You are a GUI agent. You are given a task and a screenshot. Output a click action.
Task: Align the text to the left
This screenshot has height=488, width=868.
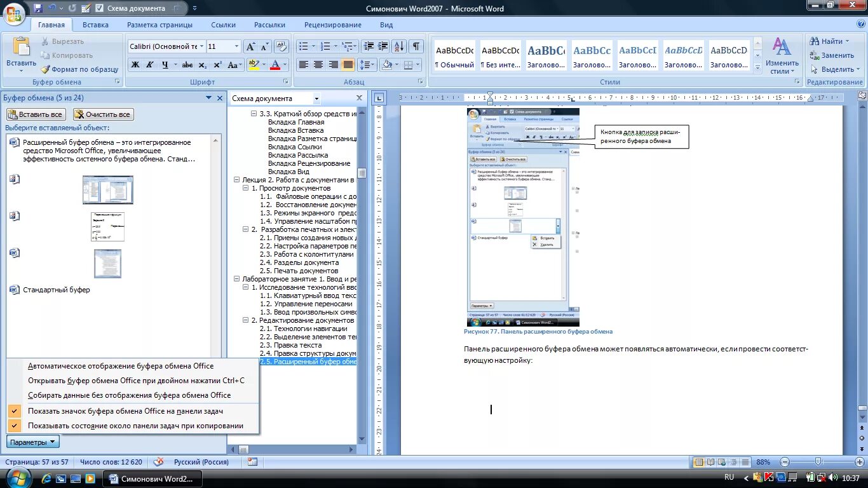point(303,65)
